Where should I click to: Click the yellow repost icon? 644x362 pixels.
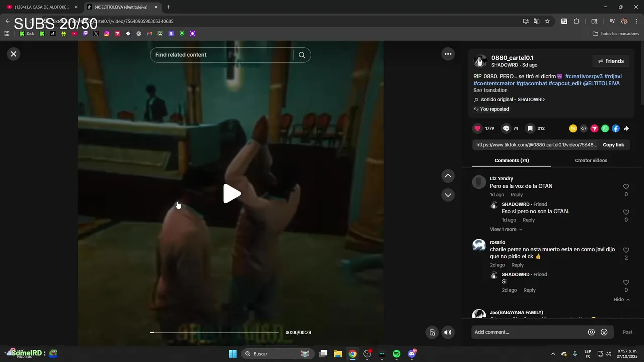573,128
